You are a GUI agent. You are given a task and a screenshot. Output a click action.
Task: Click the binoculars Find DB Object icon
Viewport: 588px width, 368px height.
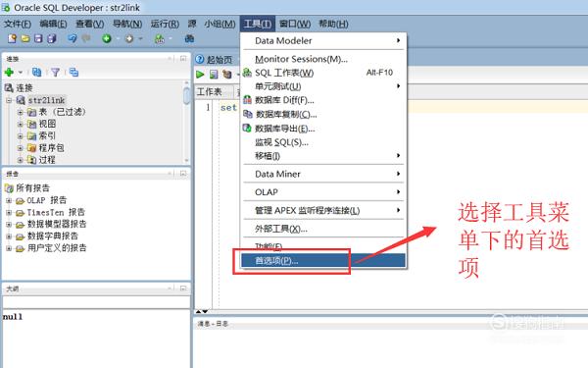tap(189, 38)
